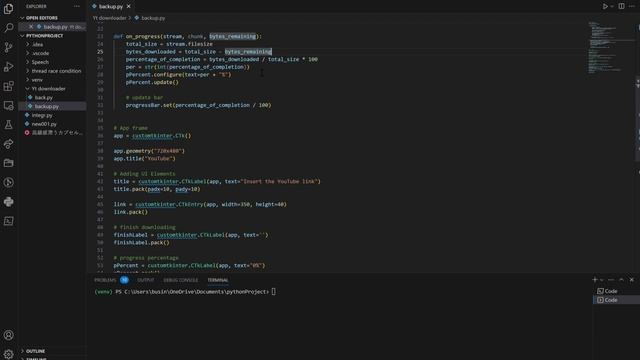Viewport: 640px width, 360px height.
Task: Close backup.py in Open Editors list
Action: [31, 27]
